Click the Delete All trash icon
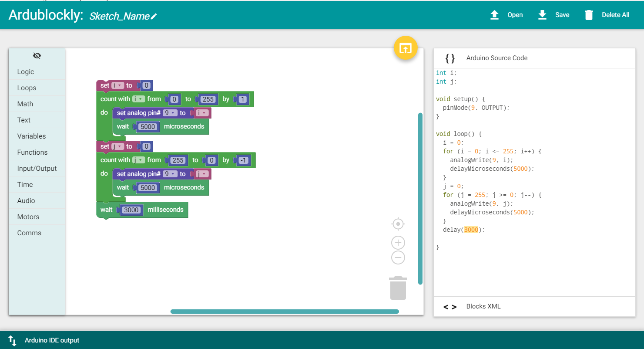This screenshot has width=644, height=349. (x=589, y=15)
